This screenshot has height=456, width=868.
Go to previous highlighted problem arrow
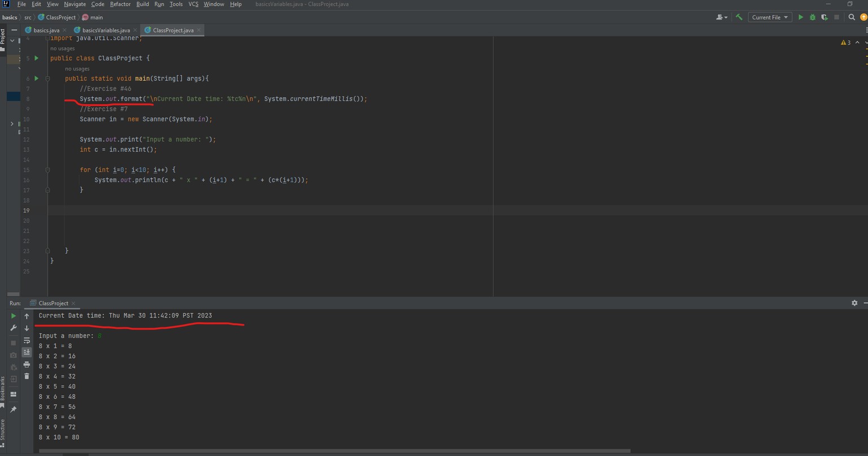click(x=857, y=42)
